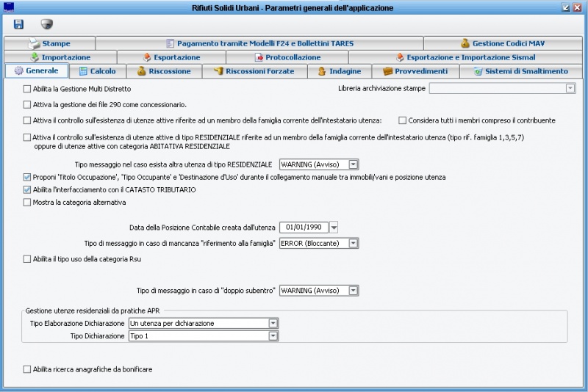Open Esportazione e Importazione Sismal tab
This screenshot has height=392, width=588.
[465, 57]
